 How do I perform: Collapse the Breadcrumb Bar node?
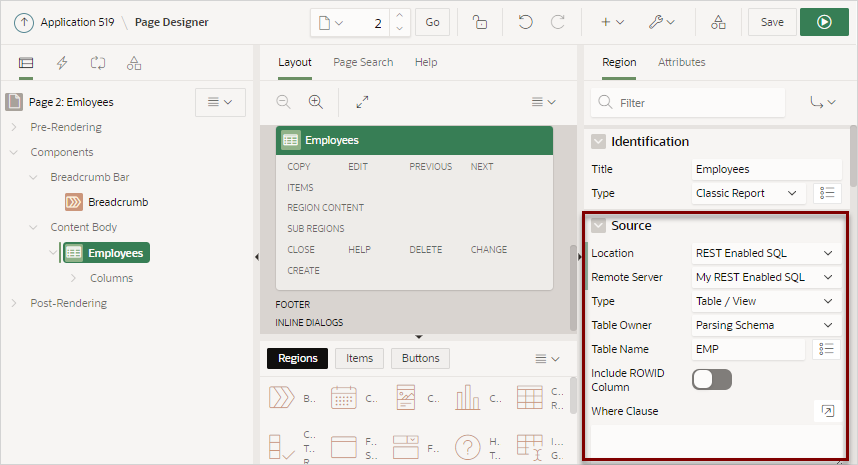(33, 177)
